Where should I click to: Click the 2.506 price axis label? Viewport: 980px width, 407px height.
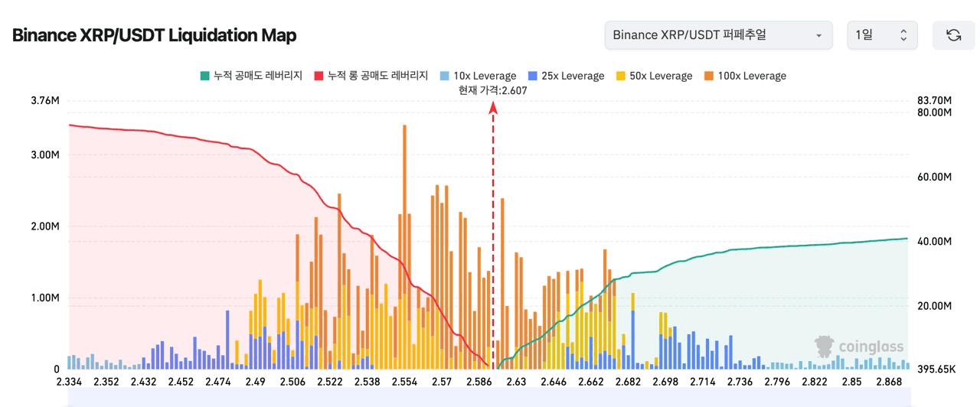(292, 382)
